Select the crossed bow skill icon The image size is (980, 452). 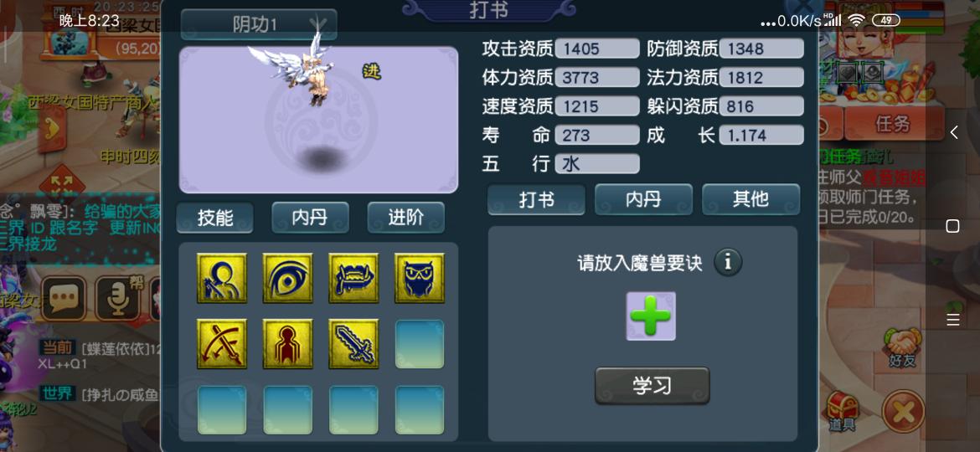point(222,344)
